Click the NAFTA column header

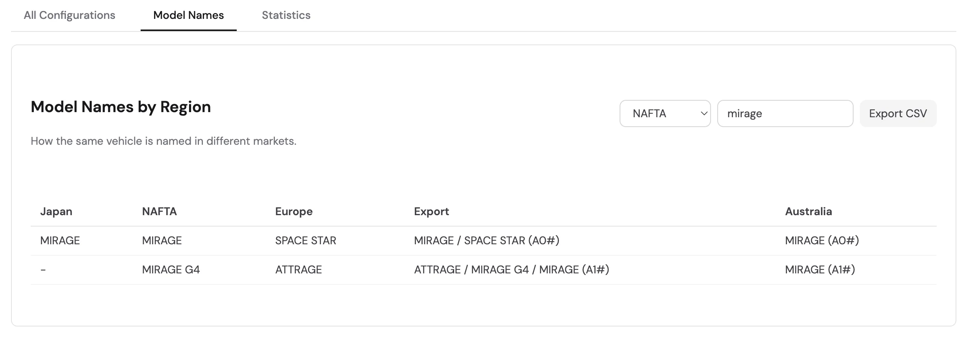tap(160, 211)
